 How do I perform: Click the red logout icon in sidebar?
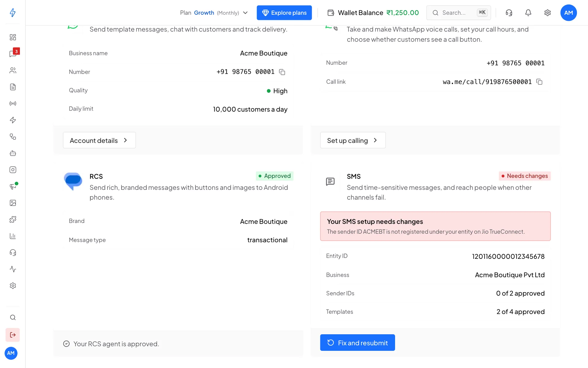coord(13,335)
